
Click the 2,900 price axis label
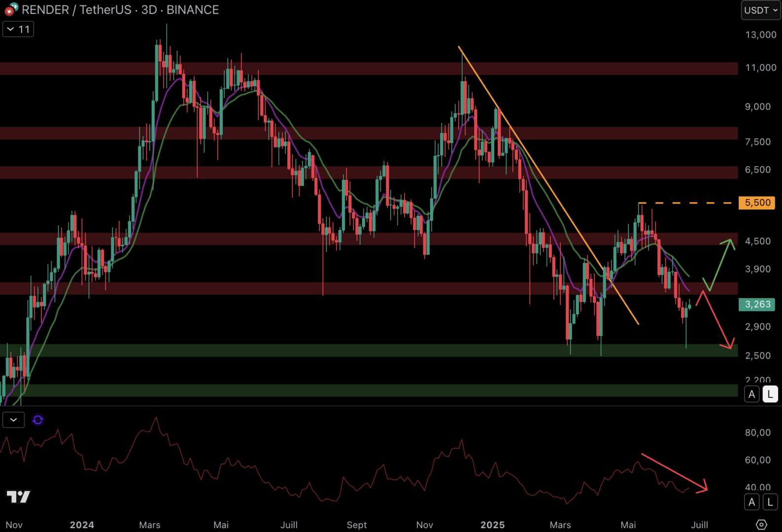(758, 327)
